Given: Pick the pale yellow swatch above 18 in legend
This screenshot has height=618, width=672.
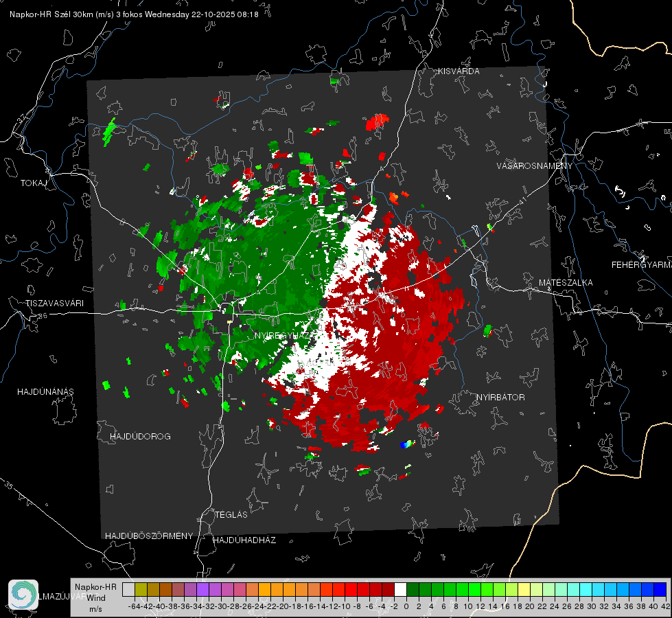Looking at the screenshot, I should (524, 589).
